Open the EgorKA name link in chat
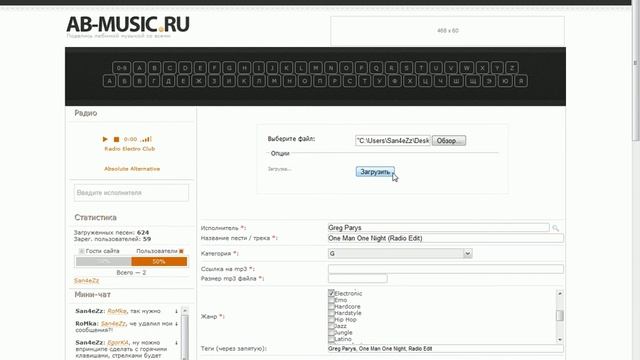The width and height of the screenshot is (640, 360). [x=118, y=343]
